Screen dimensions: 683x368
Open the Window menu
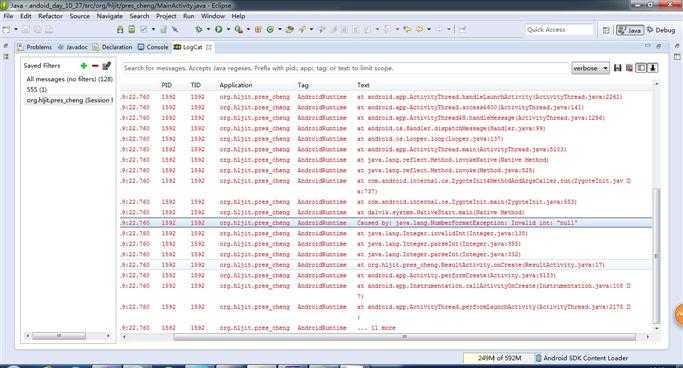[213, 16]
